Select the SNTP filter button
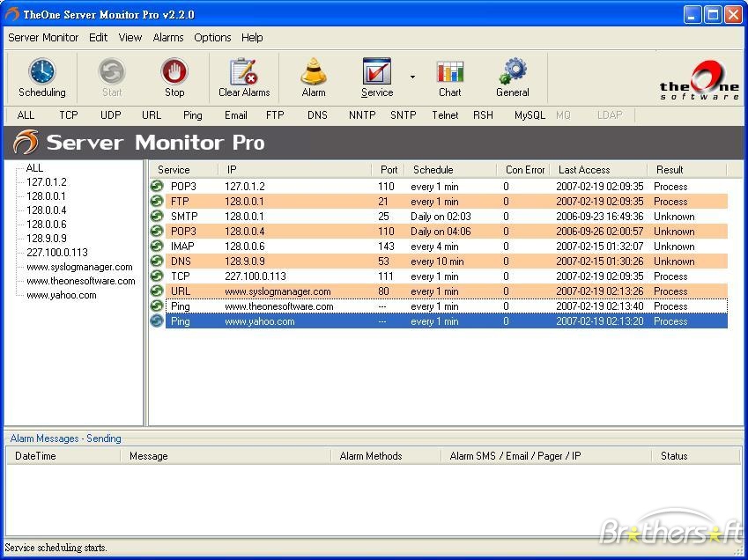The height and width of the screenshot is (560, 748). click(x=404, y=115)
